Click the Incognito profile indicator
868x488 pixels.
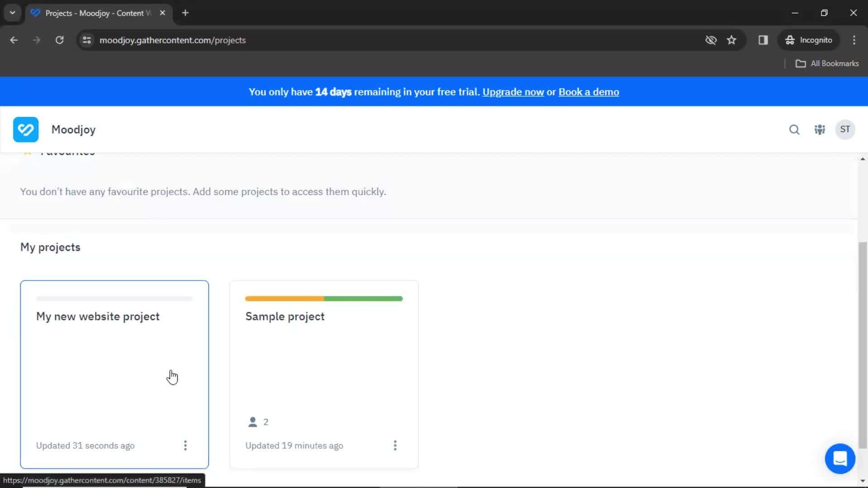pos(809,40)
